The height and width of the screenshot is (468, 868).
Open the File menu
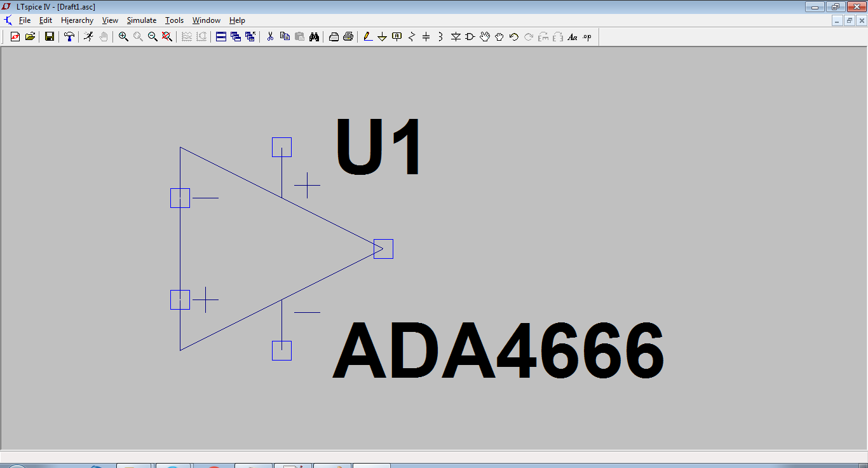tap(25, 20)
